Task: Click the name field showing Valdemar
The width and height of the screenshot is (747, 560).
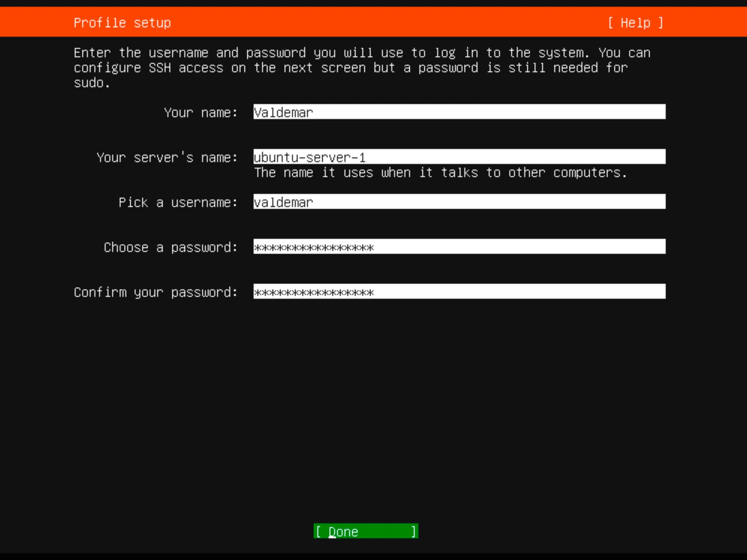Action: pos(460,112)
